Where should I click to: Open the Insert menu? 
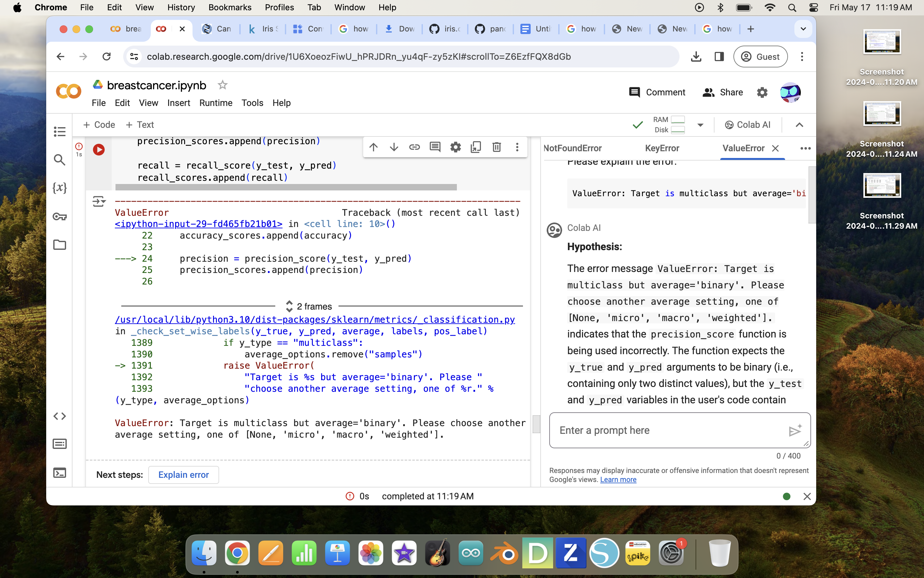click(178, 103)
